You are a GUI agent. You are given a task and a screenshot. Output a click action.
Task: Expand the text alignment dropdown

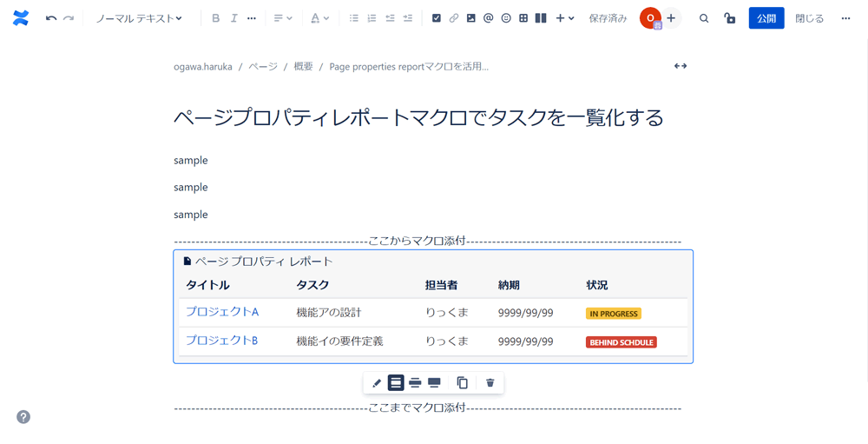[x=283, y=18]
